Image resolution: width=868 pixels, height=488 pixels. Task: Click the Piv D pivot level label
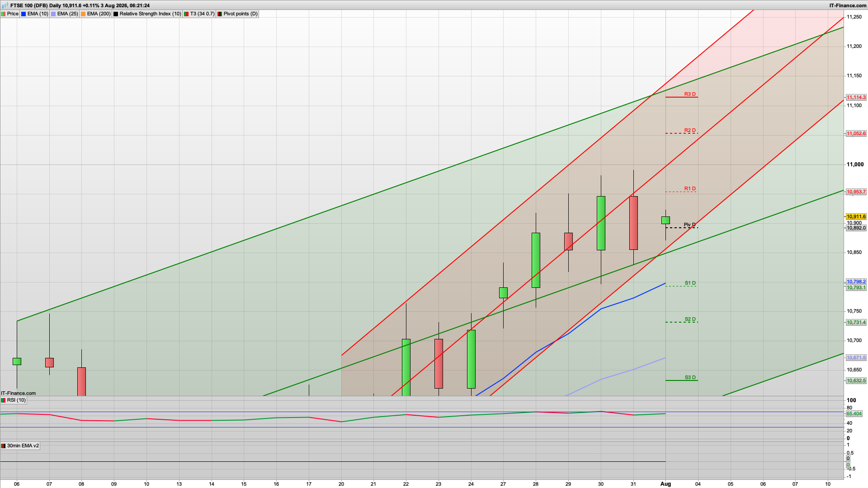(690, 225)
